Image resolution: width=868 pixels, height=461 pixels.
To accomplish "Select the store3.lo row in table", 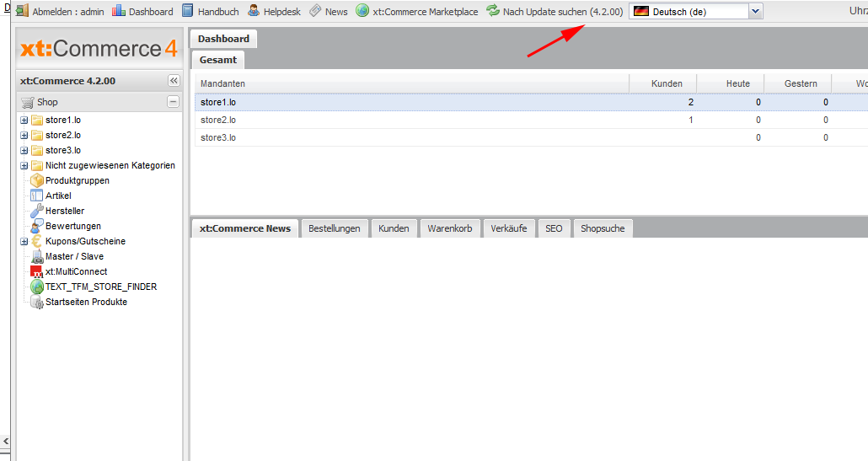I will (x=532, y=138).
